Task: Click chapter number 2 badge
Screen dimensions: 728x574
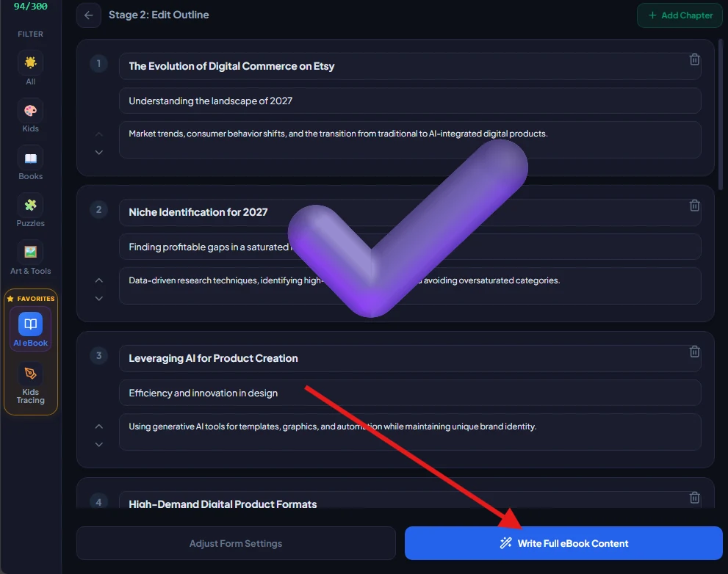Action: point(98,210)
